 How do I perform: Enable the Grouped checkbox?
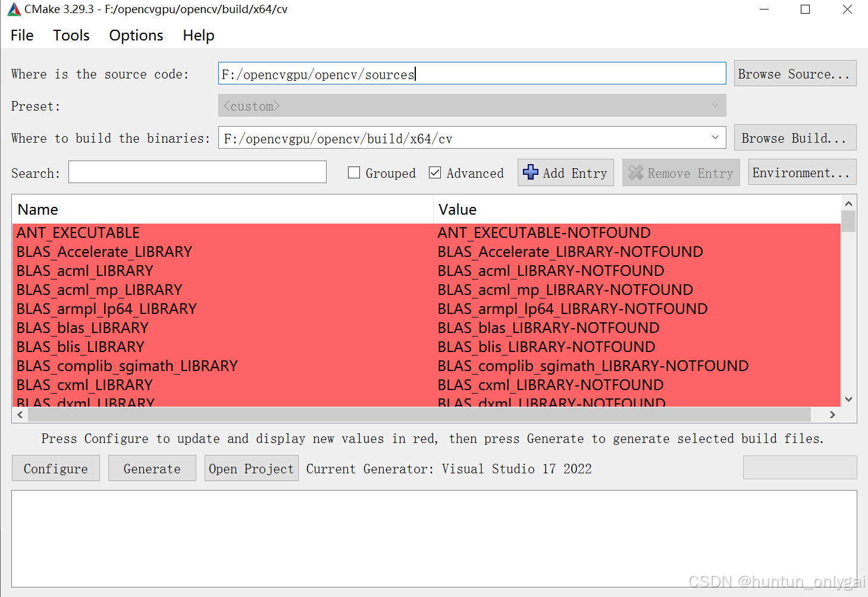tap(354, 172)
